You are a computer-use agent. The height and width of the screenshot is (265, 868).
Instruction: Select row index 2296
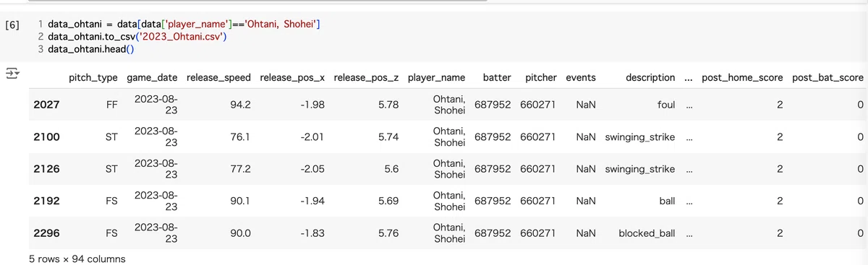[46, 233]
